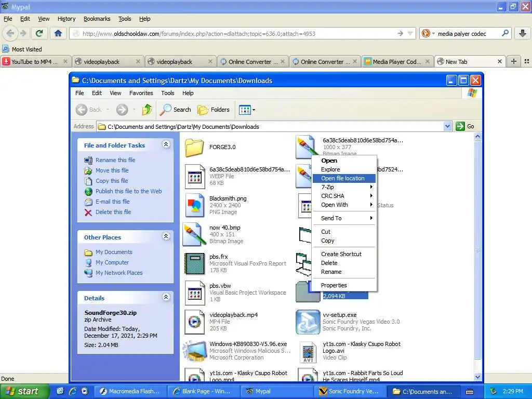The height and width of the screenshot is (399, 532).
Task: Open the Mypal downloads arrow button
Action: coord(523,33)
